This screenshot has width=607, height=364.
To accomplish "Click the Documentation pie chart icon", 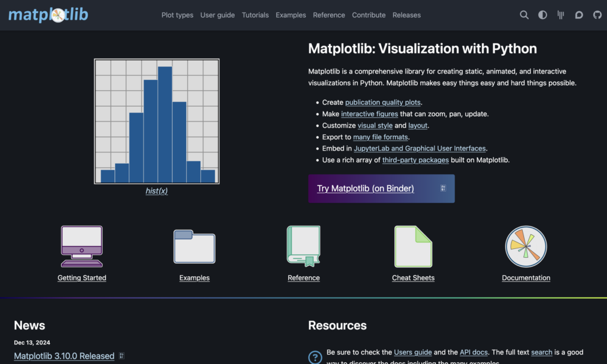I will coord(526,246).
